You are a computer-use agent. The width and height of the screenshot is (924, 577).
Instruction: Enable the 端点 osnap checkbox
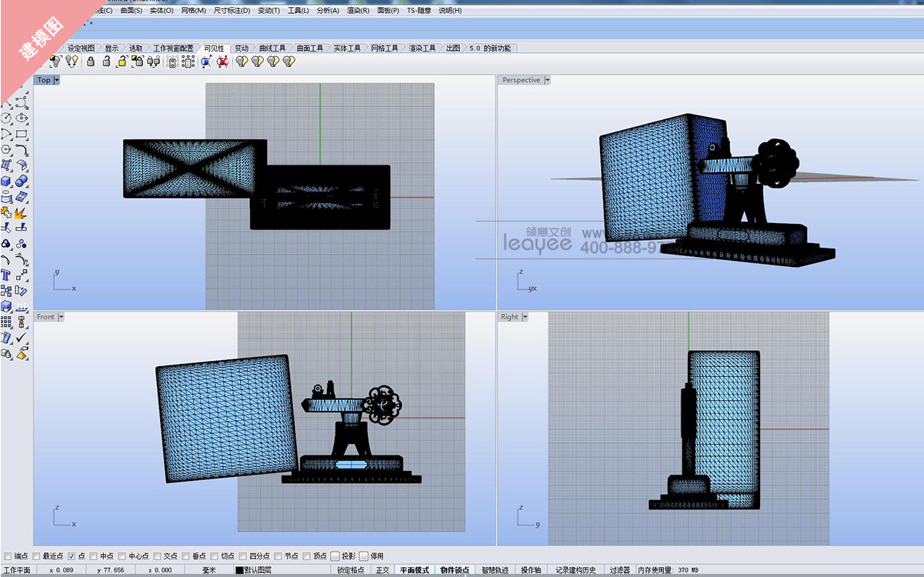point(8,555)
